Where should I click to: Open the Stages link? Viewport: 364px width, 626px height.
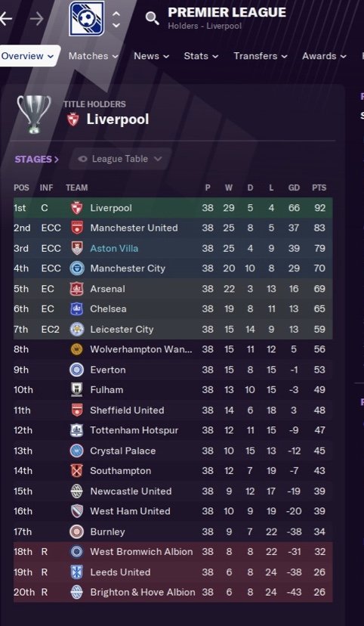coord(37,160)
